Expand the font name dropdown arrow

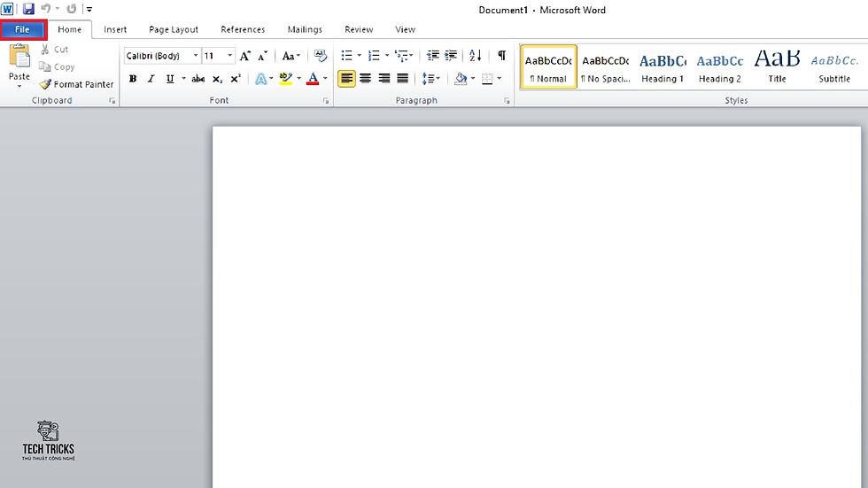pyautogui.click(x=196, y=56)
